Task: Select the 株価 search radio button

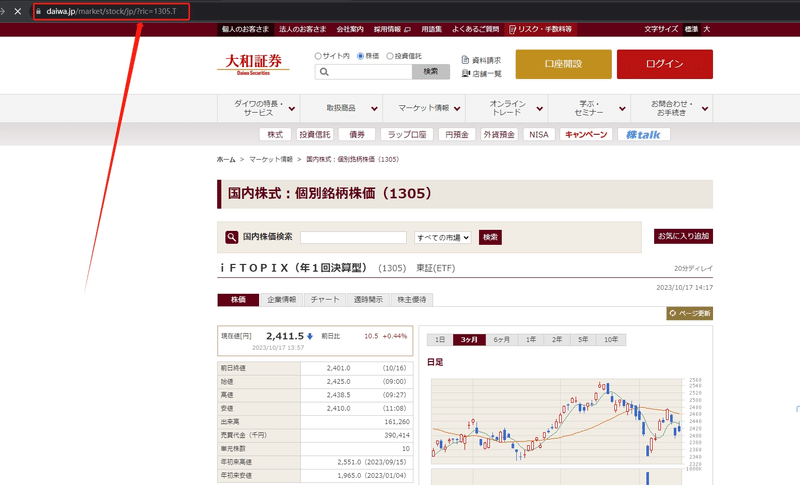Action: coord(360,56)
